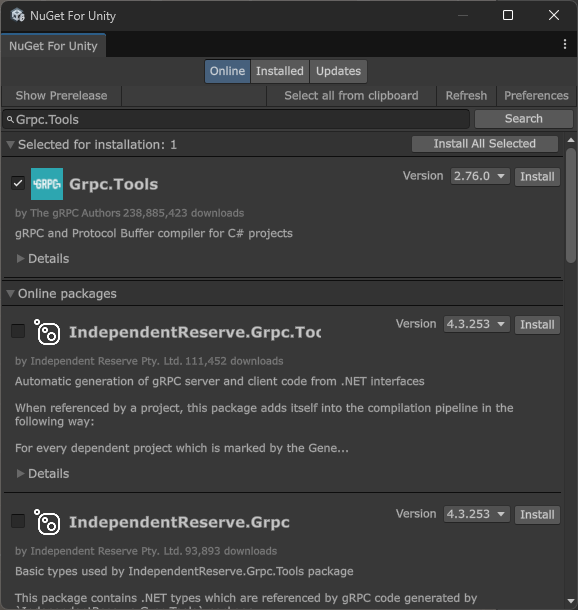Collapse the Online packages section

tap(11, 294)
